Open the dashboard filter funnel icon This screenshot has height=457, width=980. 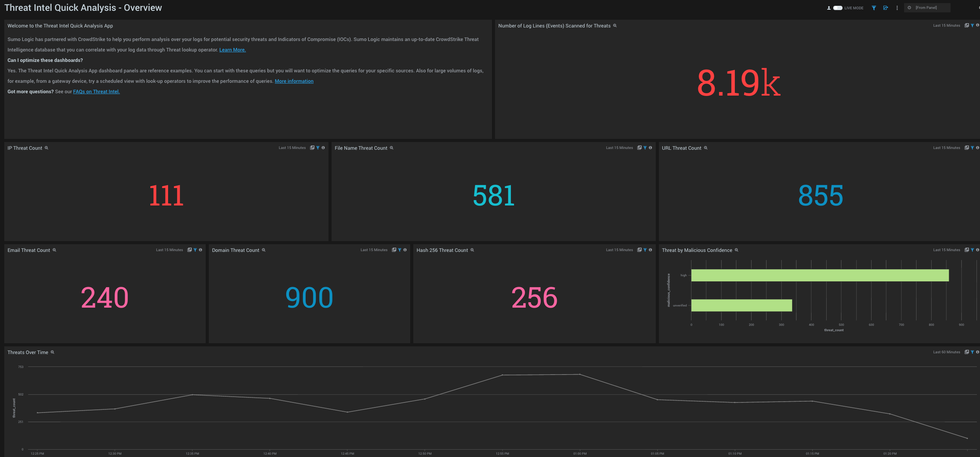873,8
